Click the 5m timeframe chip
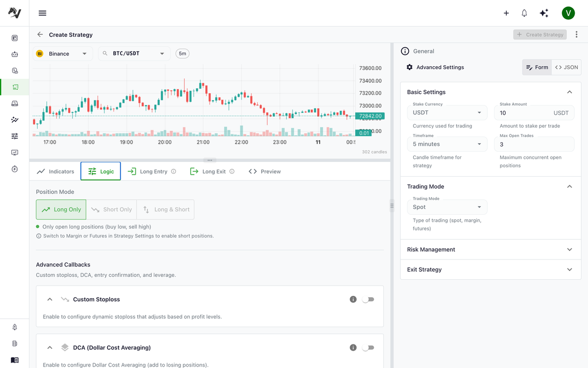588x368 pixels. 183,53
